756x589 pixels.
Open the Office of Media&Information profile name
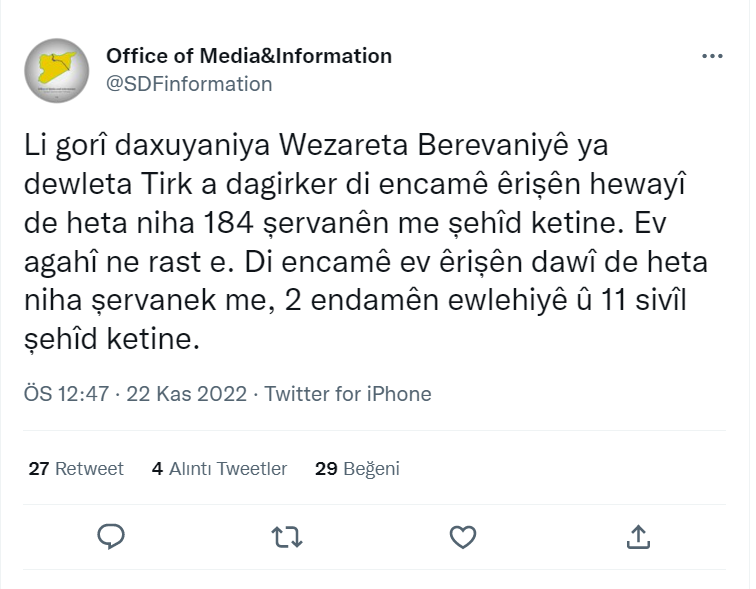(249, 56)
